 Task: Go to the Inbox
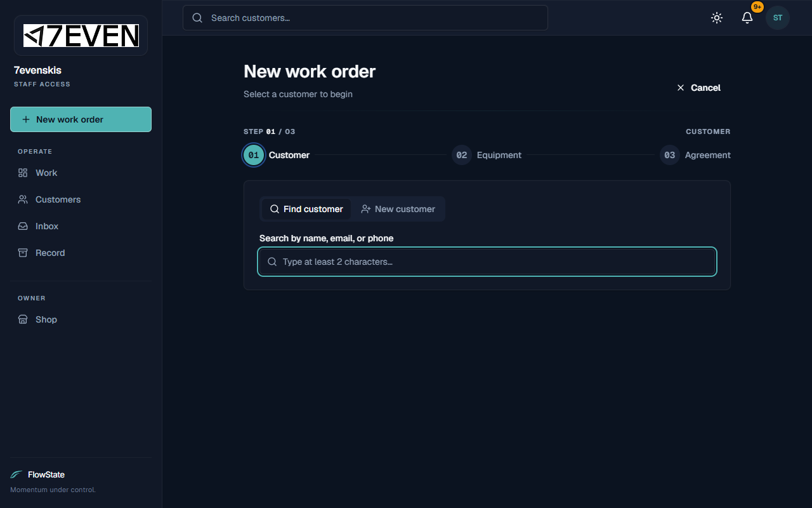(81, 226)
